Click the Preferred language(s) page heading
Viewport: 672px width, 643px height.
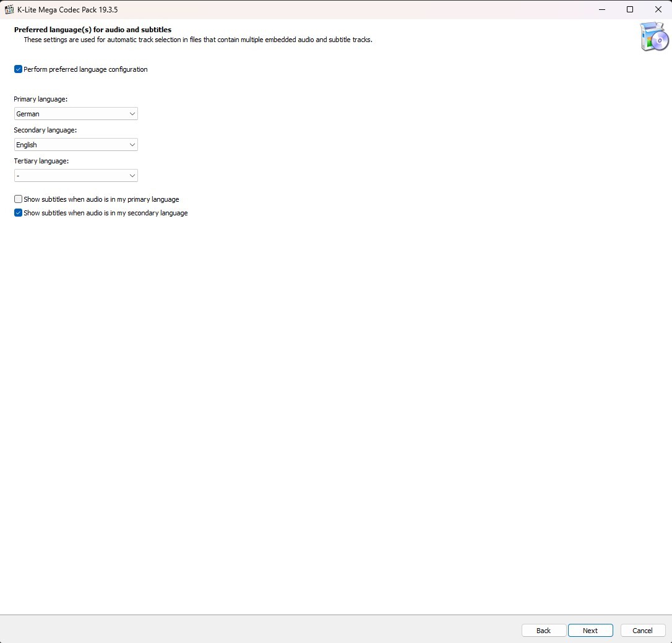[93, 30]
